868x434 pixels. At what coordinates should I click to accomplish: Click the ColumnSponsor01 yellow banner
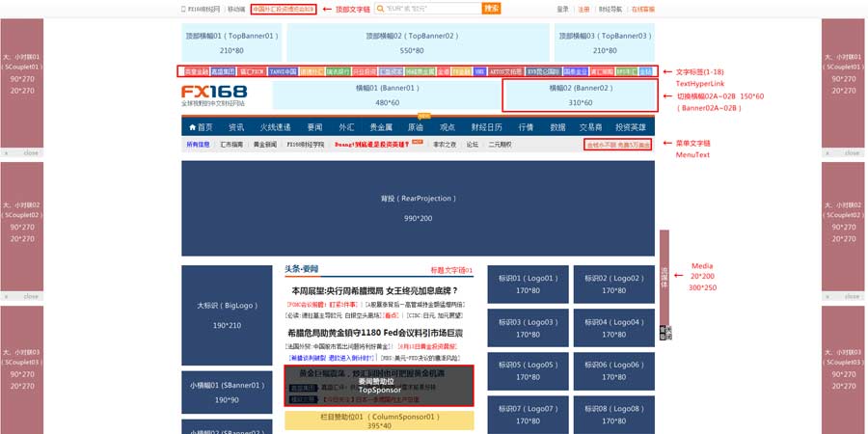coord(379,420)
